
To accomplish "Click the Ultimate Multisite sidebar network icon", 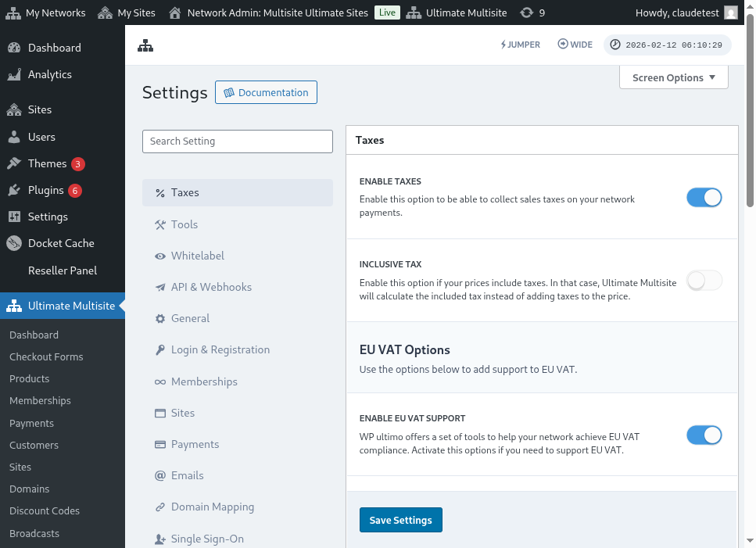I will click(x=15, y=306).
